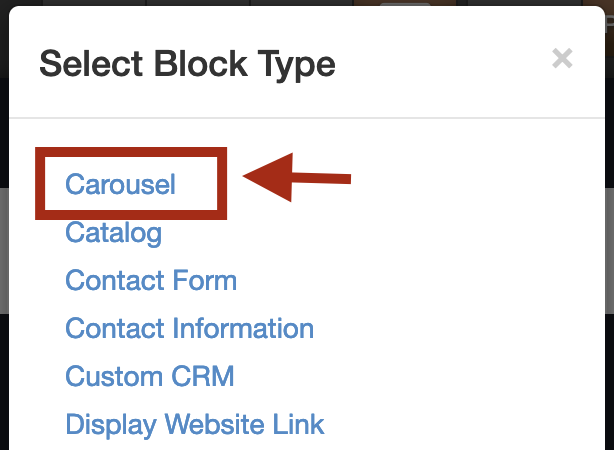The image size is (614, 450).
Task: Click the divider line under dialog header
Action: tap(307, 117)
